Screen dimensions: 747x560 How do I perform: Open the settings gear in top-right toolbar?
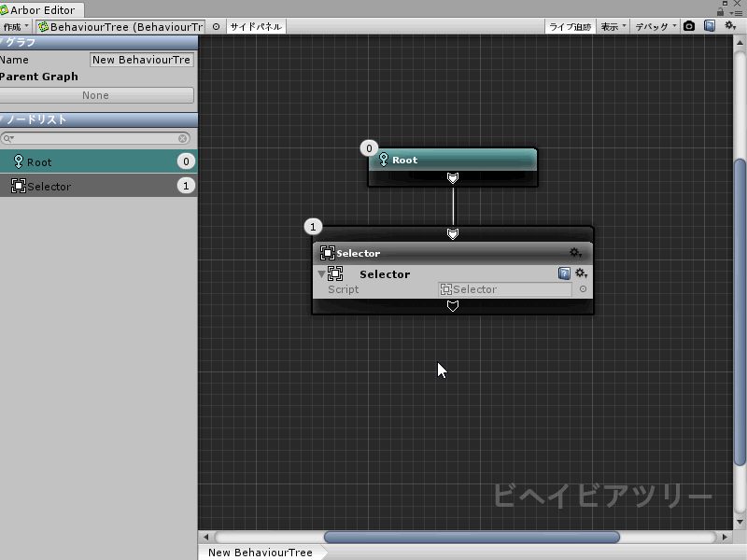click(x=731, y=26)
